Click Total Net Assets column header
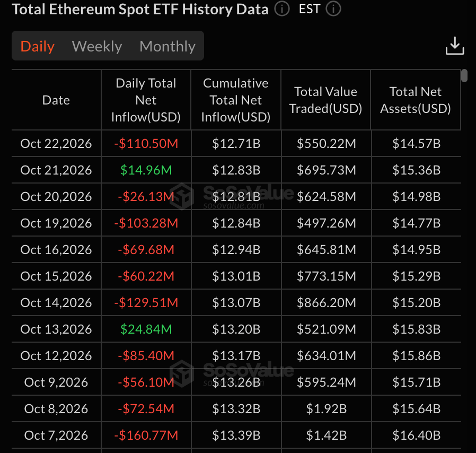Viewport: 476px width, 453px height. point(415,100)
